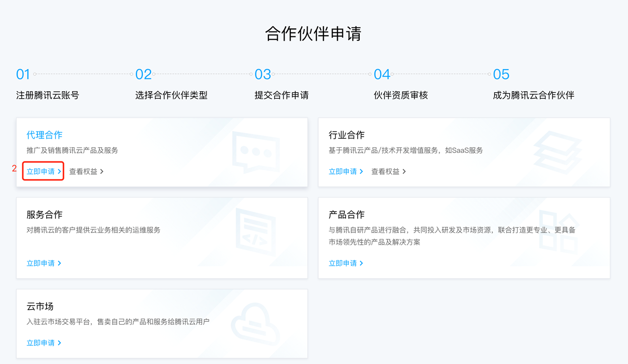Image resolution: width=628 pixels, height=364 pixels.
Task: Click the cloud icon in 云市场 card
Action: pyautogui.click(x=255, y=324)
